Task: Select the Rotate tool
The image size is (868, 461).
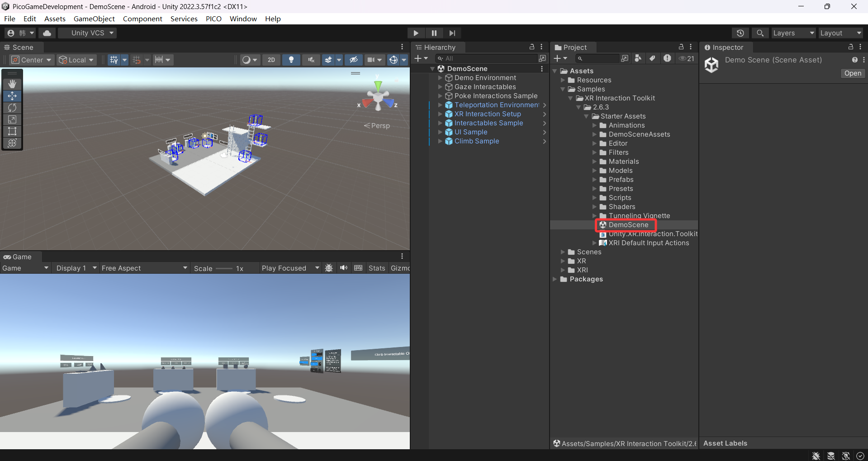Action: pyautogui.click(x=12, y=108)
